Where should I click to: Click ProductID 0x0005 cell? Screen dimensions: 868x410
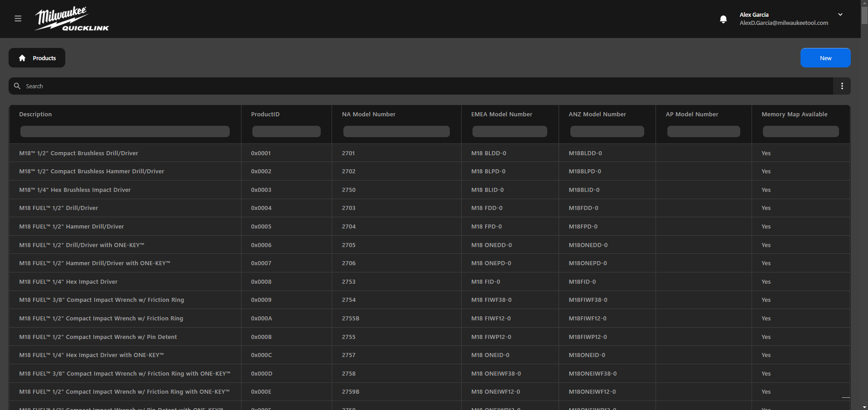[x=261, y=226]
